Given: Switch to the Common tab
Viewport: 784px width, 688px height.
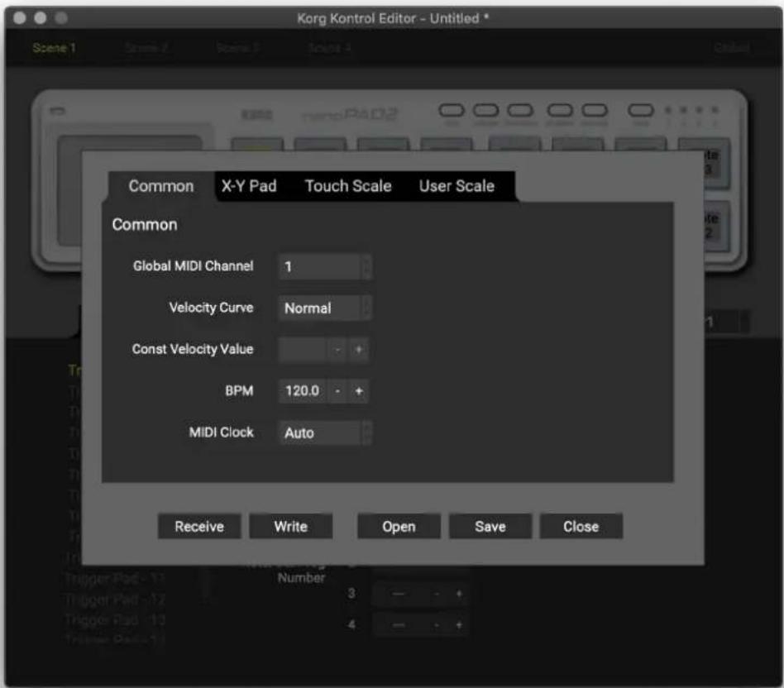Looking at the screenshot, I should [161, 186].
